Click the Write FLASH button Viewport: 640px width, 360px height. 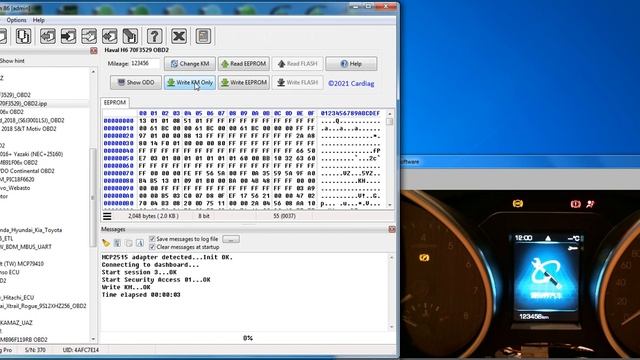point(298,82)
